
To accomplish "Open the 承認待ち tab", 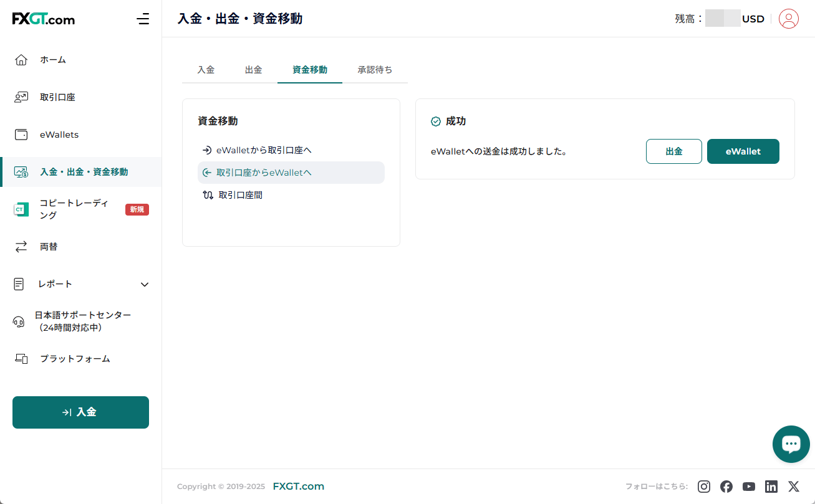I will (x=375, y=70).
